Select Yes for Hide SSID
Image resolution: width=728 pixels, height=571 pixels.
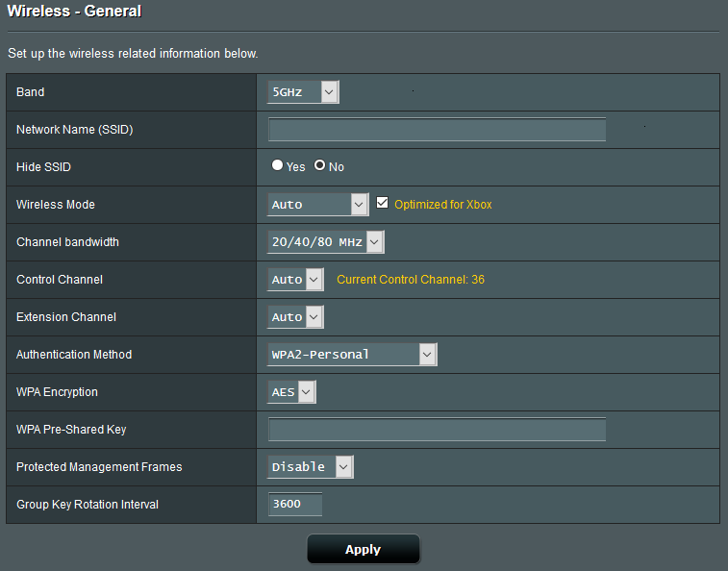[x=277, y=165]
